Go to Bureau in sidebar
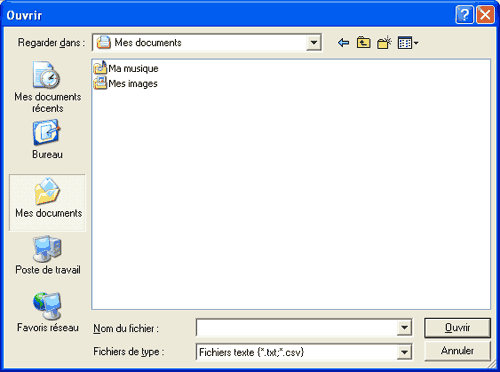Screen dimensions: 500x372 pyautogui.click(x=47, y=140)
